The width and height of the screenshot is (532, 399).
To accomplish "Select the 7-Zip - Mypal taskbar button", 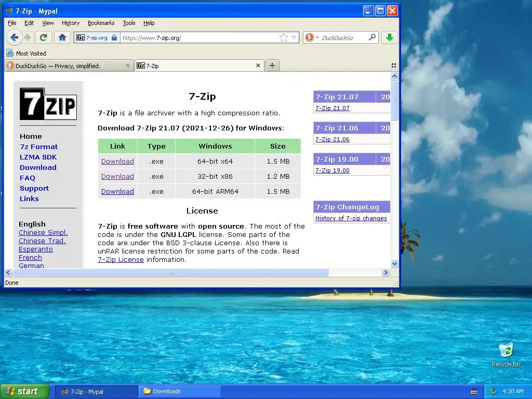I will tap(96, 391).
